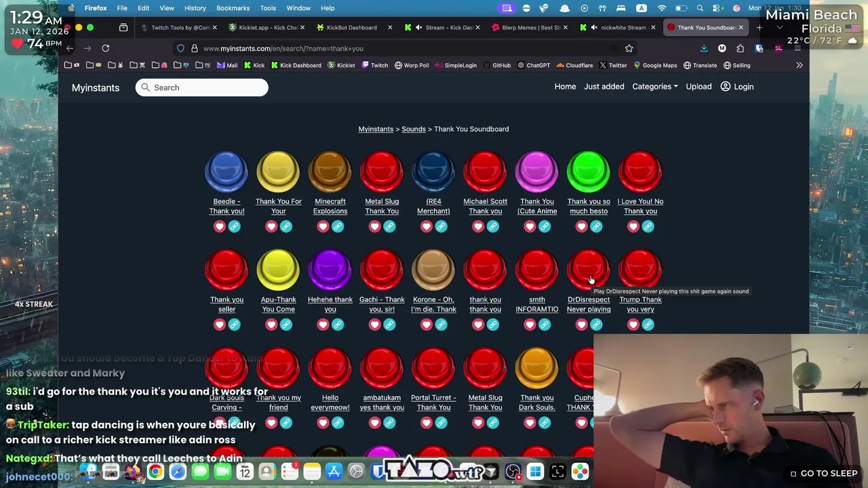868x488 pixels.
Task: Play the brown Minecraft Explosions sound button
Action: [330, 171]
